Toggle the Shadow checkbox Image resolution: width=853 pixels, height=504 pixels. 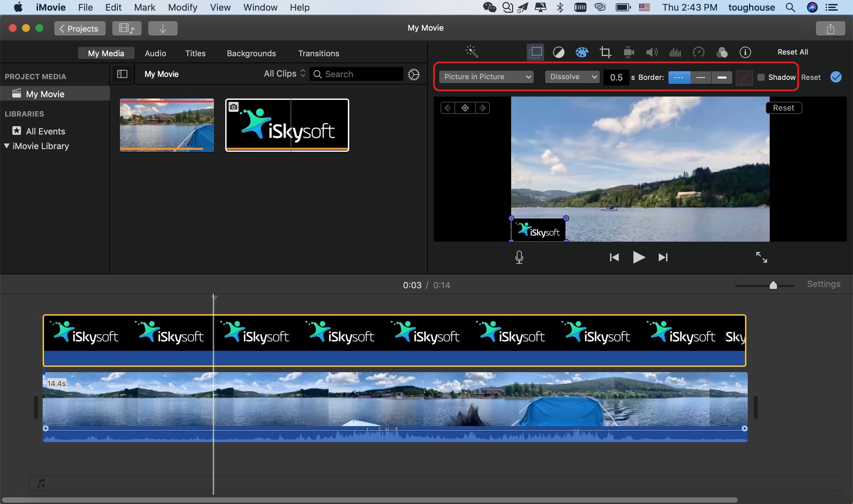tap(760, 77)
